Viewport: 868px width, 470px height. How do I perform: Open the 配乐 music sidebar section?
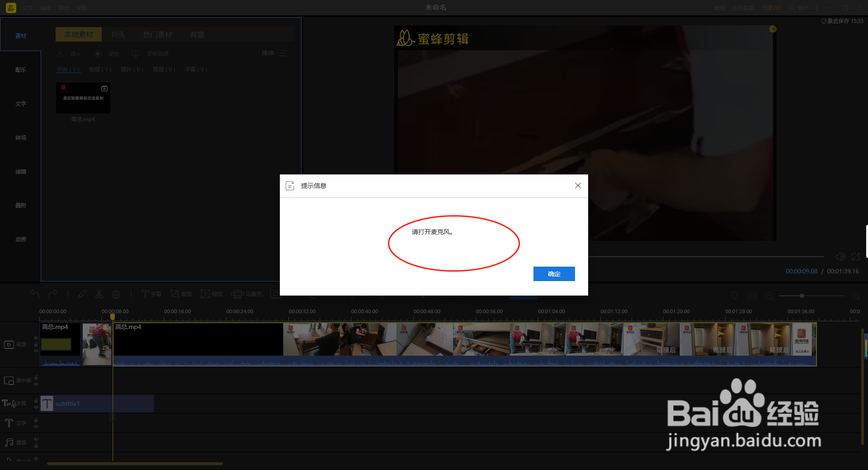click(x=21, y=70)
